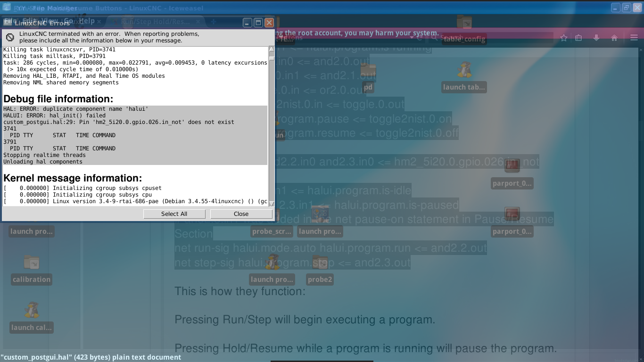Open the table_config folder icon on the desktop
The height and width of the screenshot is (362, 644).
464,22
